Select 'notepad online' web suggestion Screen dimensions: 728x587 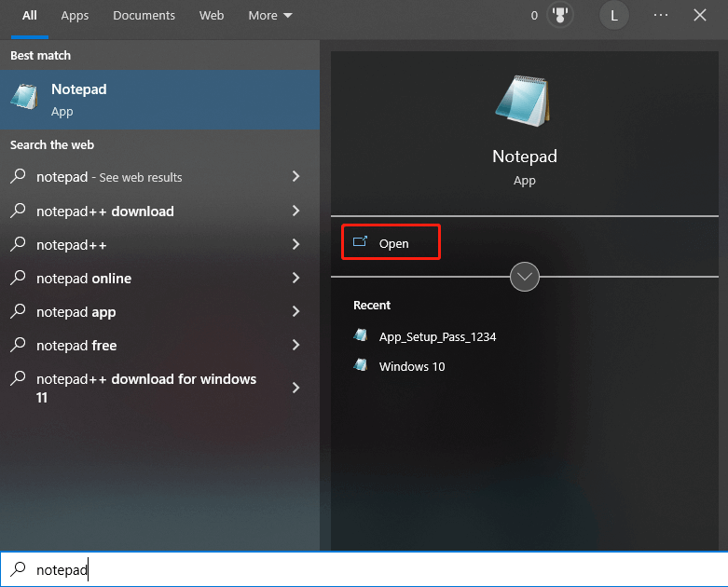pyautogui.click(x=159, y=278)
